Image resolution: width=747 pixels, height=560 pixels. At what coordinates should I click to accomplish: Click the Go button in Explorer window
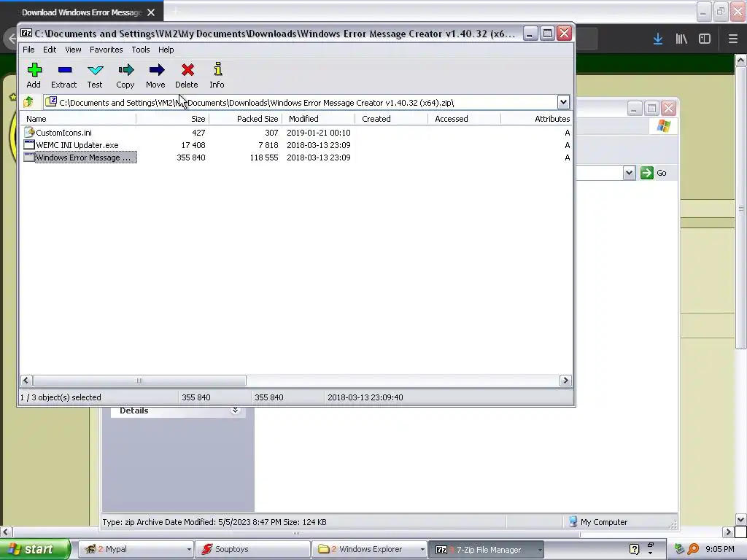(x=654, y=173)
